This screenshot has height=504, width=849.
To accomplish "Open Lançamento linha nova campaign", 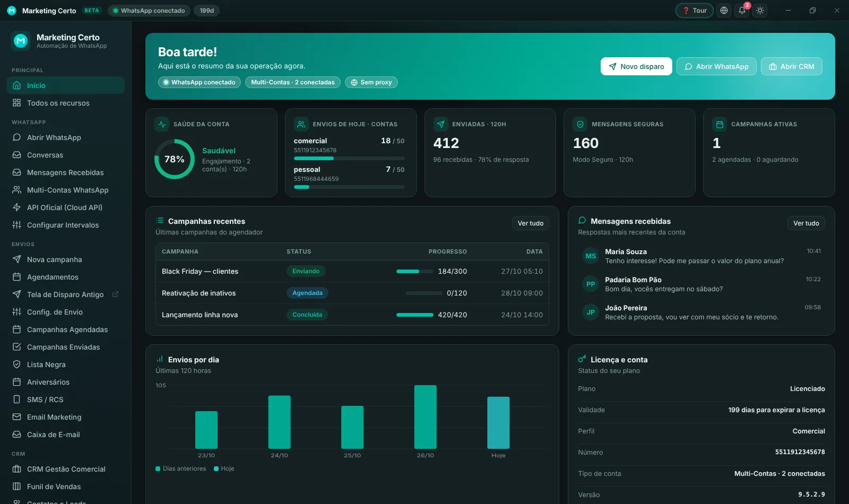I will [x=352, y=315].
